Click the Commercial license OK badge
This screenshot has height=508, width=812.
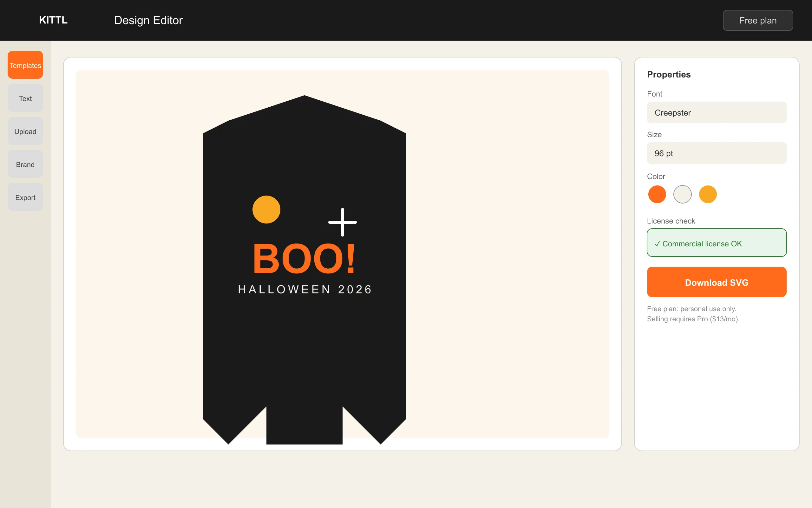point(717,243)
